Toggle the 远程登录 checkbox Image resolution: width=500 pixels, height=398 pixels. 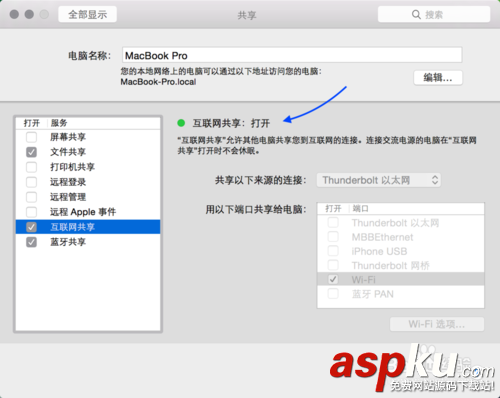[31, 182]
